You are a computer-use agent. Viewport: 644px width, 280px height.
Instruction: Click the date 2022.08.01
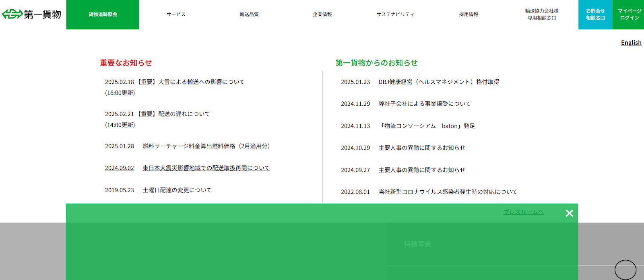[x=355, y=192]
